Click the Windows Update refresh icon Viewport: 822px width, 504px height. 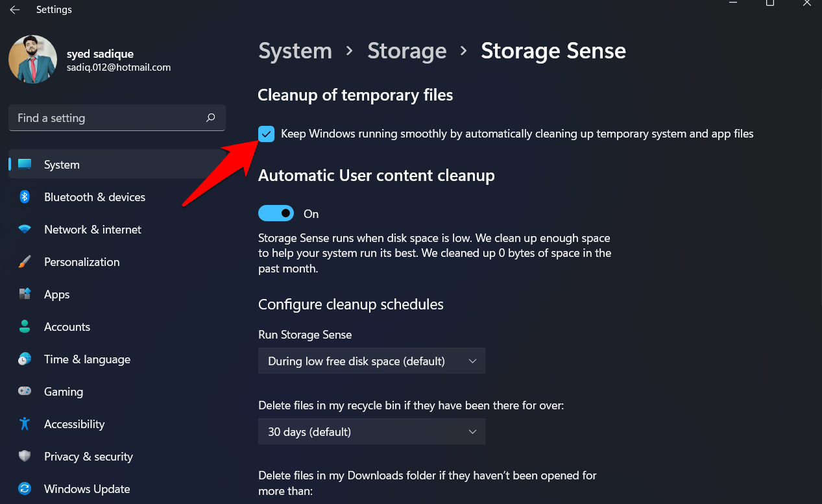point(25,489)
